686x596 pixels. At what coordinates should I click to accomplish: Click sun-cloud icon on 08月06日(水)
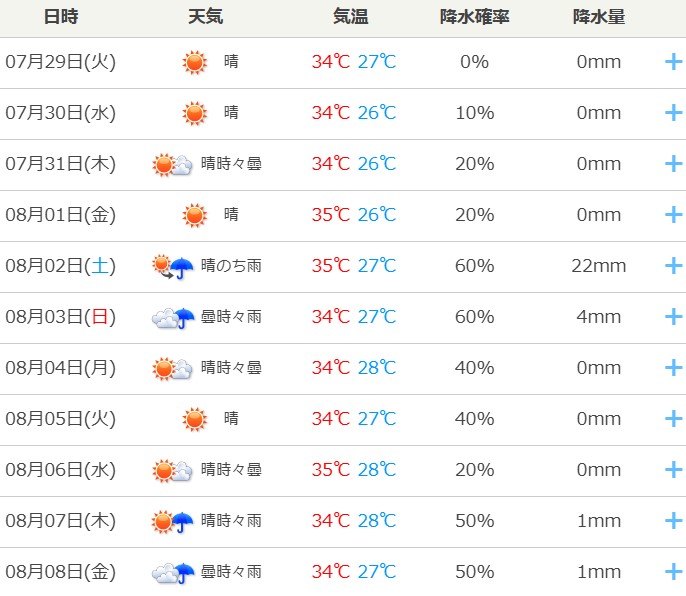pyautogui.click(x=172, y=470)
